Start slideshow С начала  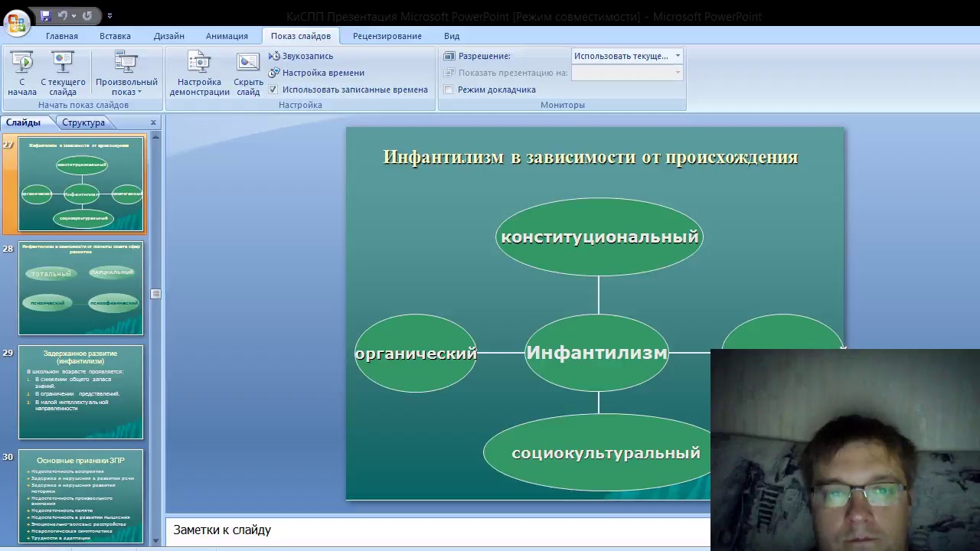(x=22, y=73)
